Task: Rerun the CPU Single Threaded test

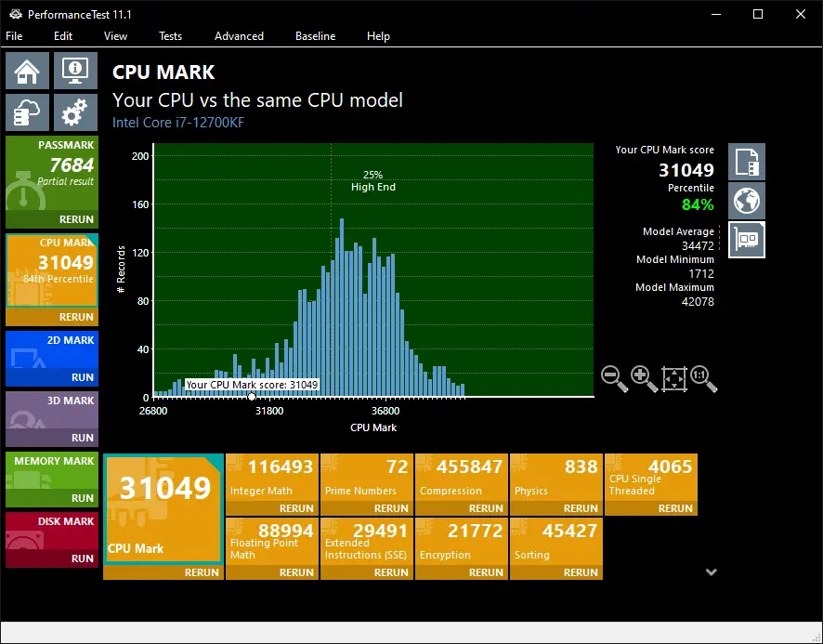Action: click(x=675, y=508)
